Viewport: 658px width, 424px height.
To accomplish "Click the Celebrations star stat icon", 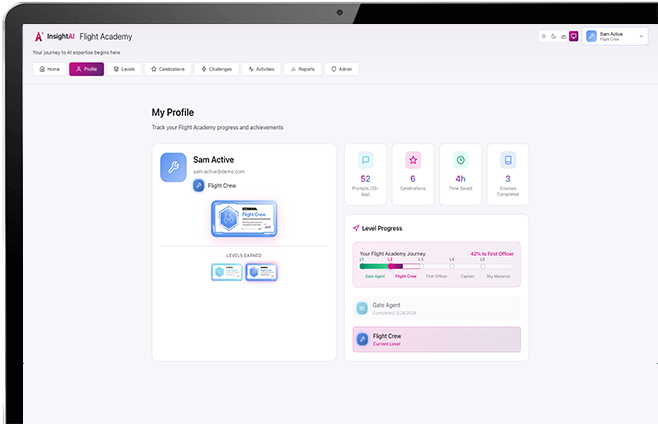I will [412, 159].
